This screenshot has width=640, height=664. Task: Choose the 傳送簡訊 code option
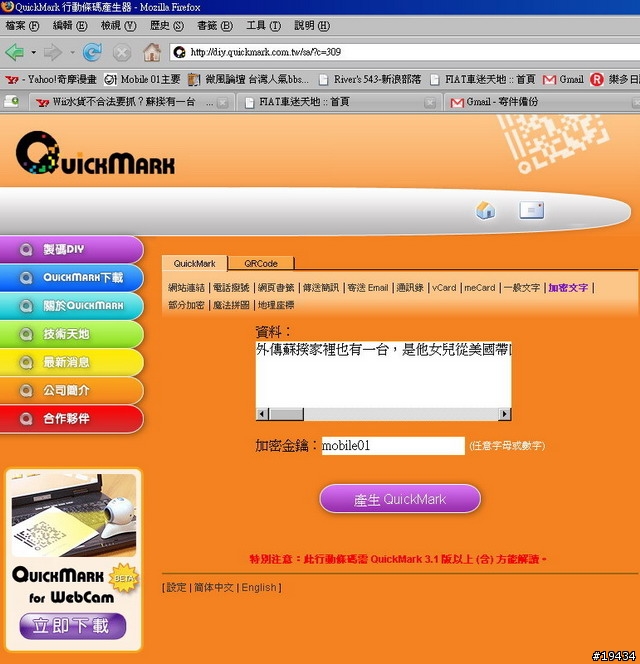click(x=321, y=288)
